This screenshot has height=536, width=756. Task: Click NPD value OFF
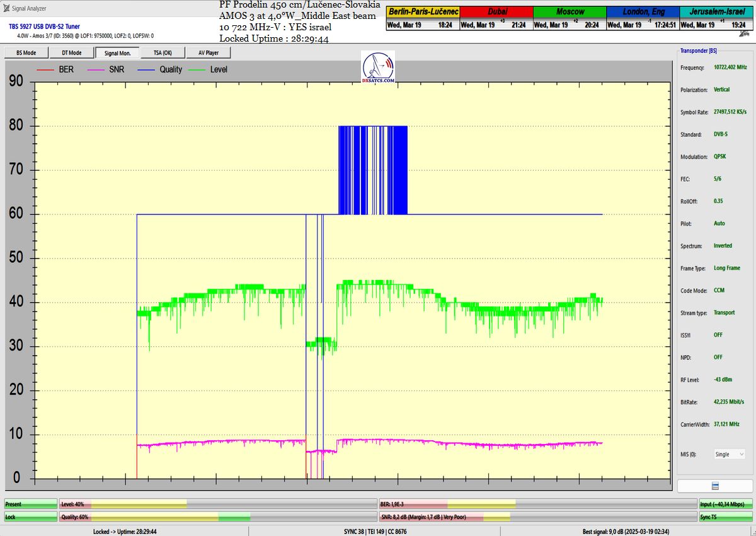click(718, 357)
